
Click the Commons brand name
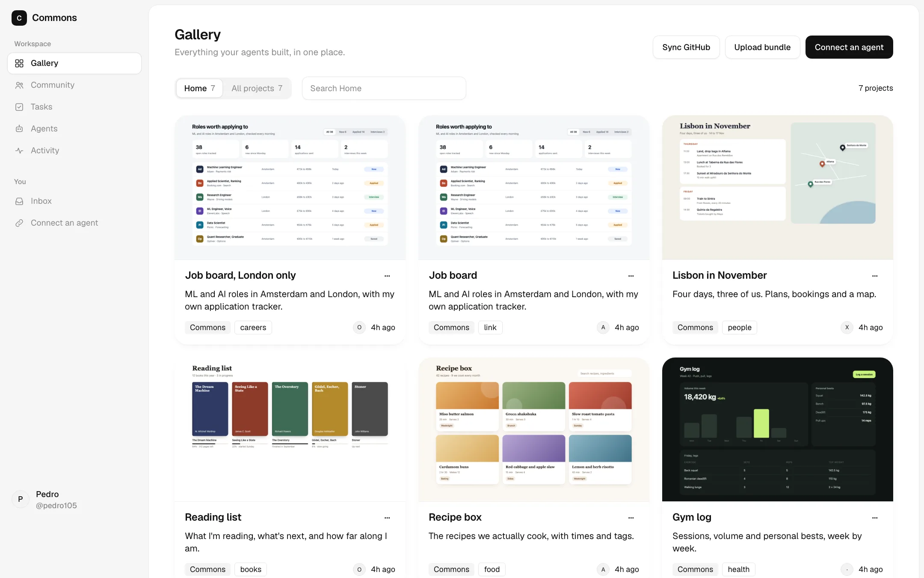pyautogui.click(x=54, y=18)
